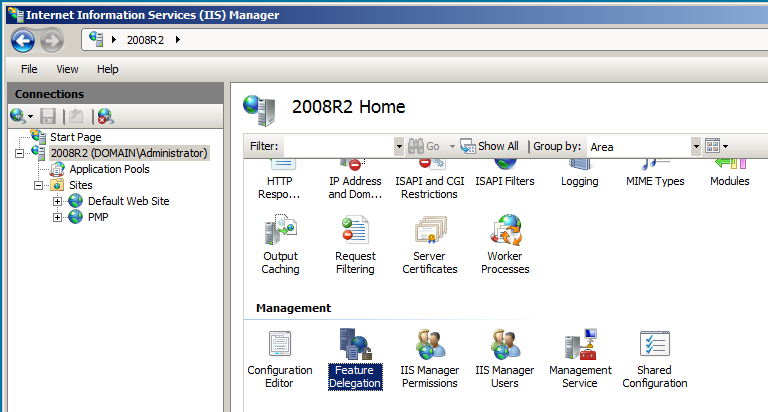Open Shared Configuration
This screenshot has width=768, height=412.
tap(655, 359)
